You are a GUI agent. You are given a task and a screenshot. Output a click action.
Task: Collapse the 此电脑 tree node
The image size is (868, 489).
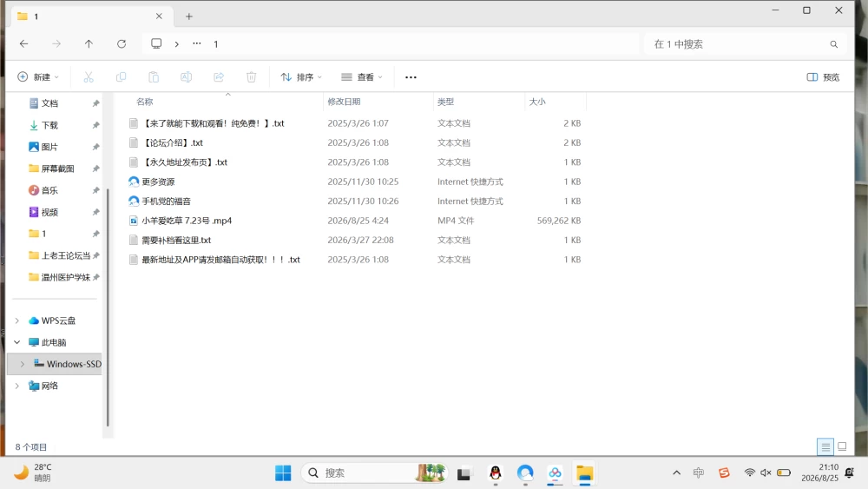[17, 342]
